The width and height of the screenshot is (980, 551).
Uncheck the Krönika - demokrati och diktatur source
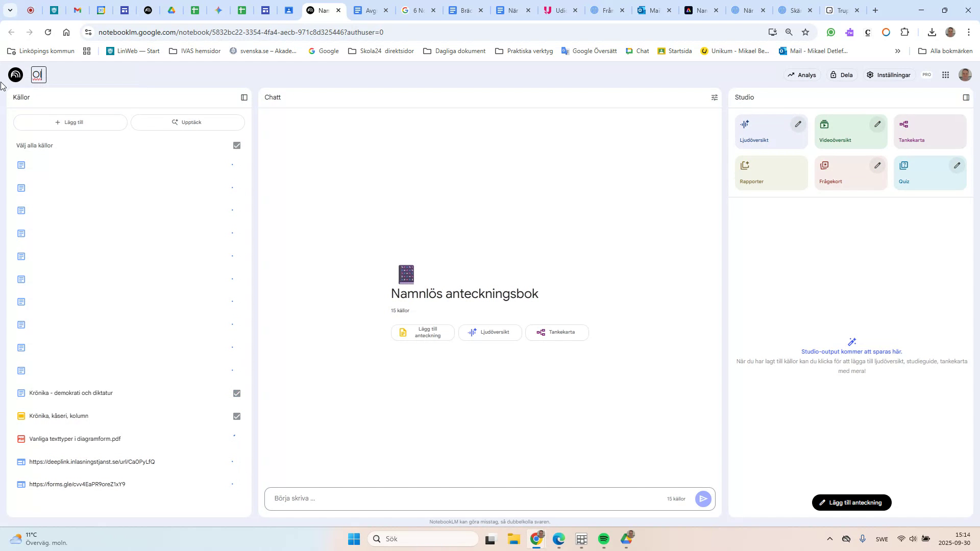(x=236, y=393)
